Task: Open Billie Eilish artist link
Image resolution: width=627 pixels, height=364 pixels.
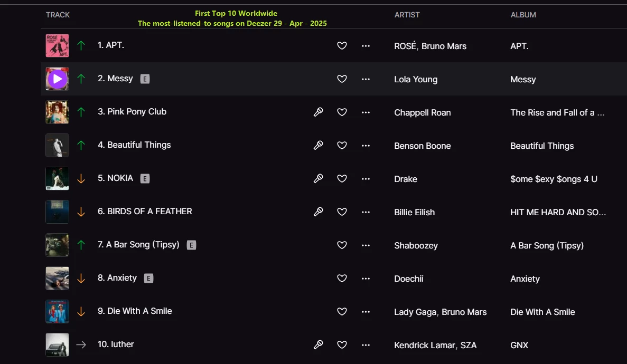Action: point(414,212)
